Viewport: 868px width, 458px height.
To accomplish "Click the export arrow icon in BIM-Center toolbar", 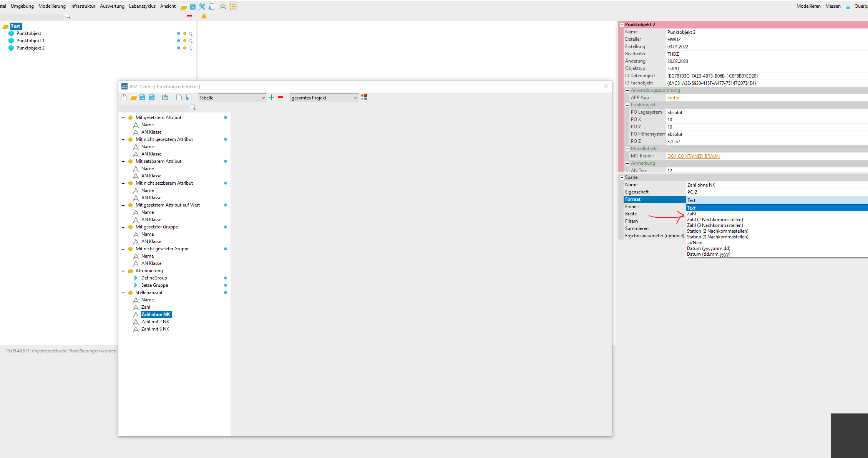I will [x=165, y=98].
